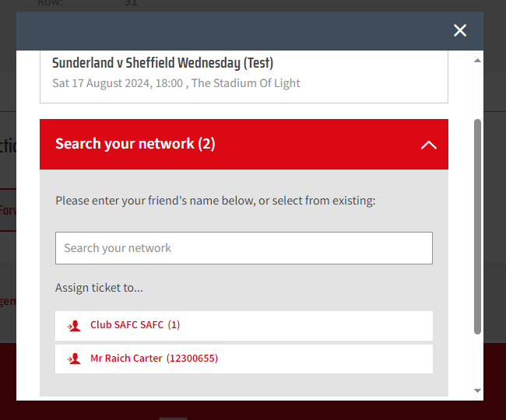Click the 'Please enter your friend's name below' instruction
This screenshot has width=506, height=420.
[216, 201]
